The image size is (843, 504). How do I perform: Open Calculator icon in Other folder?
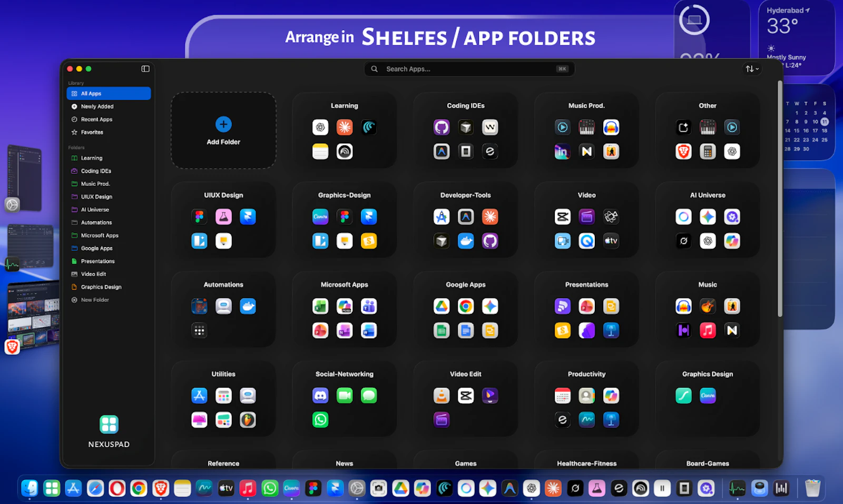(x=708, y=151)
